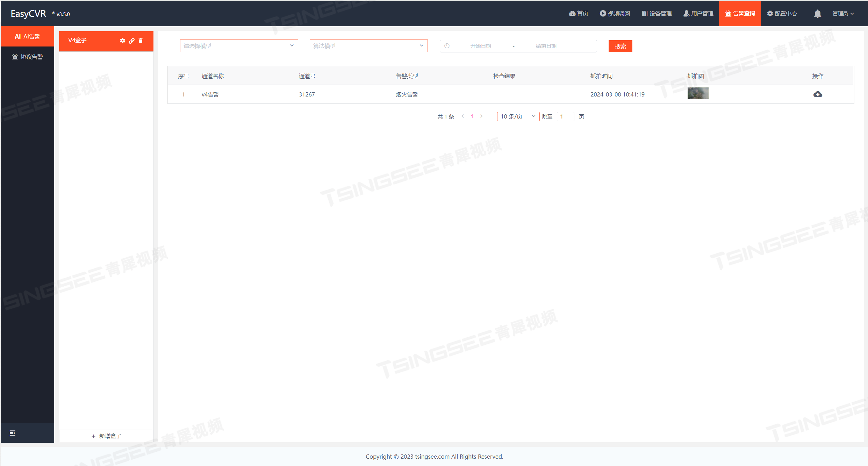Click 新增盒子 to add a box
The image size is (868, 466).
pyautogui.click(x=106, y=436)
